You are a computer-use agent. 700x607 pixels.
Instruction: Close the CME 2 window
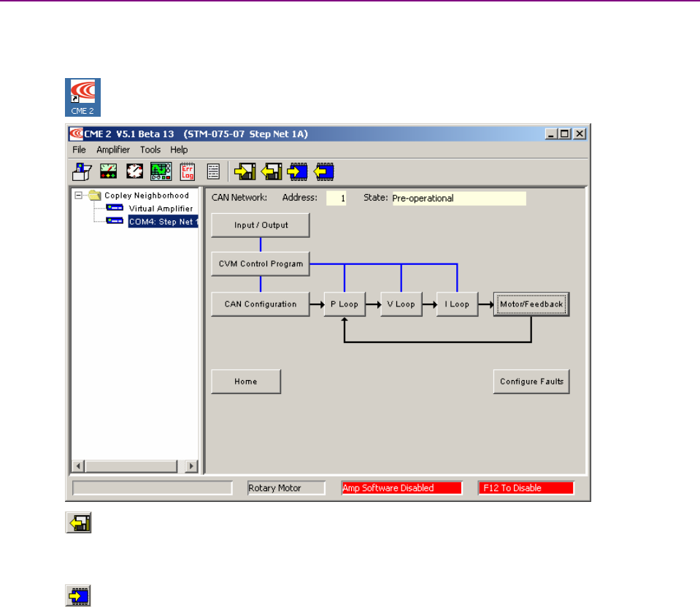click(x=580, y=134)
